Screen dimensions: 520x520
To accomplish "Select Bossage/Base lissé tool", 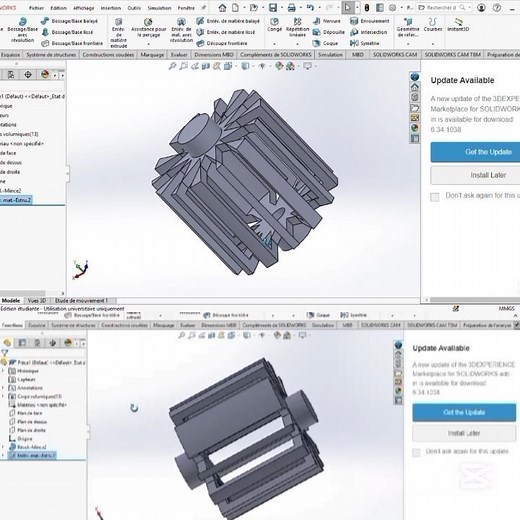I will coord(68,32).
